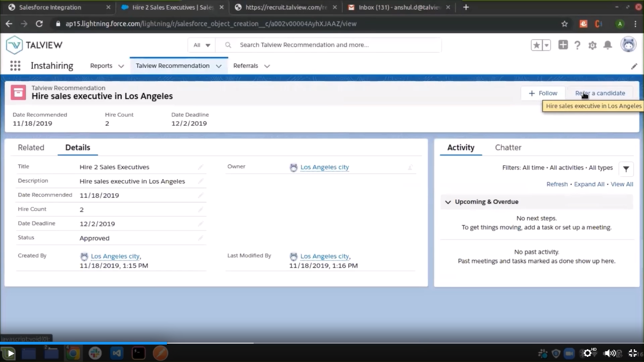644x362 pixels.
Task: Open Created By Los Angeles city link
Action: click(x=115, y=256)
